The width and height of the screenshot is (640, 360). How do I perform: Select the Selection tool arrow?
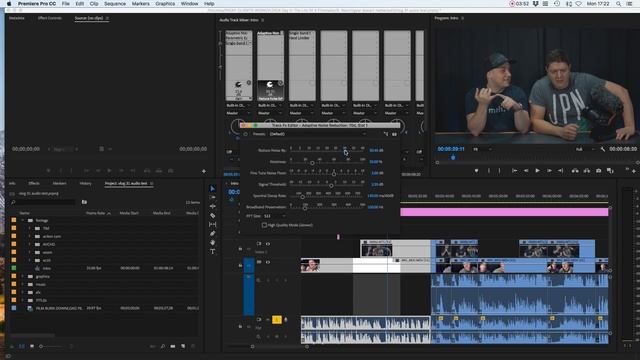pos(213,188)
